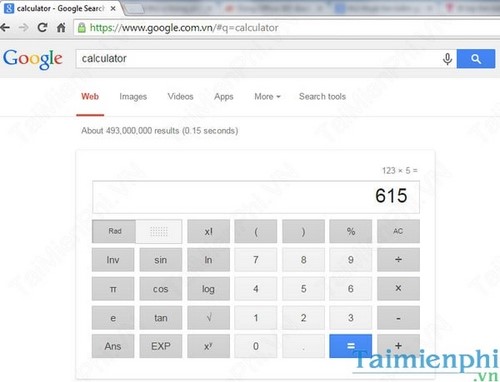
Task: Click the decimal point key
Action: point(303,346)
